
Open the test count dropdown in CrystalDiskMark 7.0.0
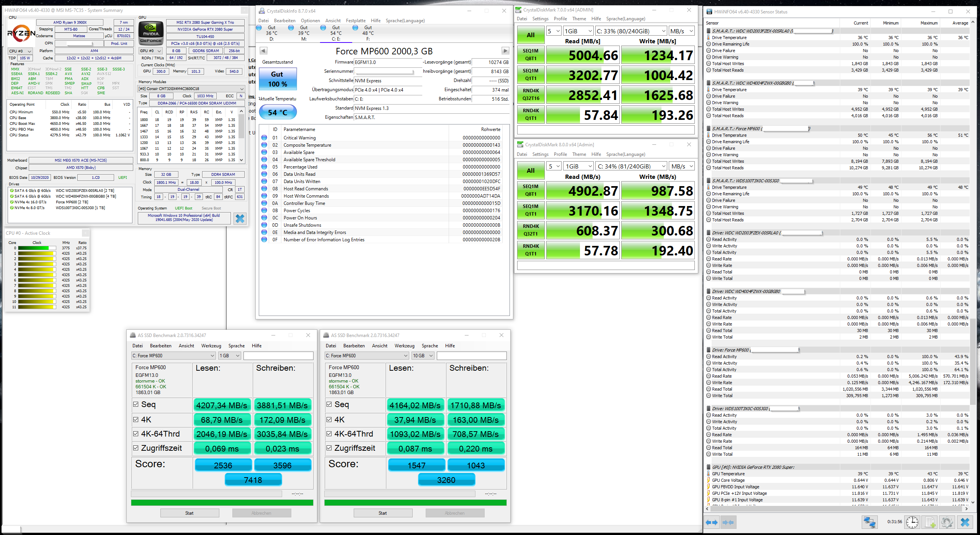coord(554,31)
